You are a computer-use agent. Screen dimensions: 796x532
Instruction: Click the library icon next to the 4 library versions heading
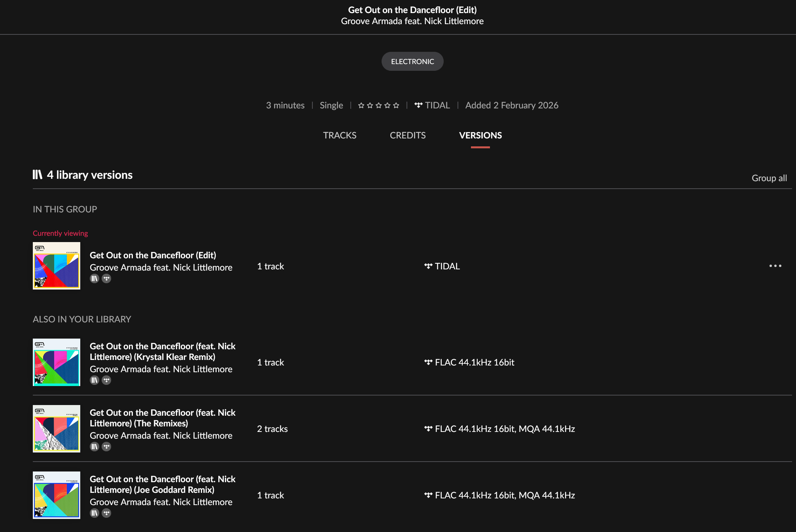[x=38, y=174]
